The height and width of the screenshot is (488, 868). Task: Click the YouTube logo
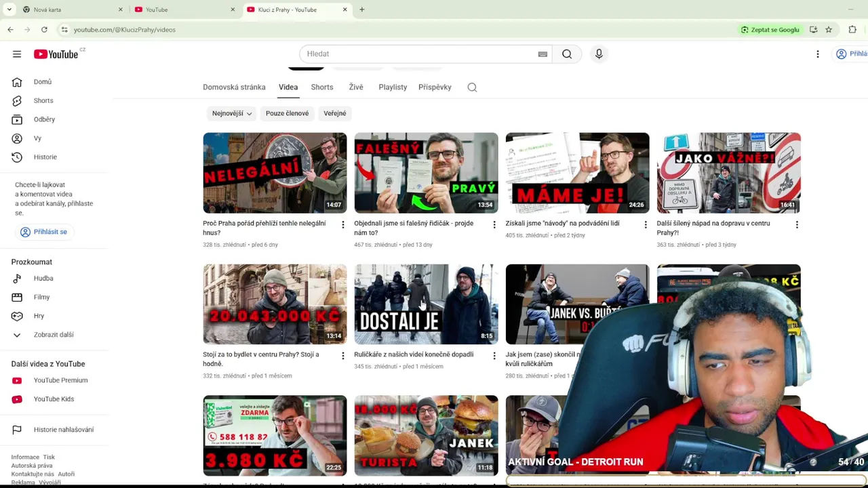56,54
